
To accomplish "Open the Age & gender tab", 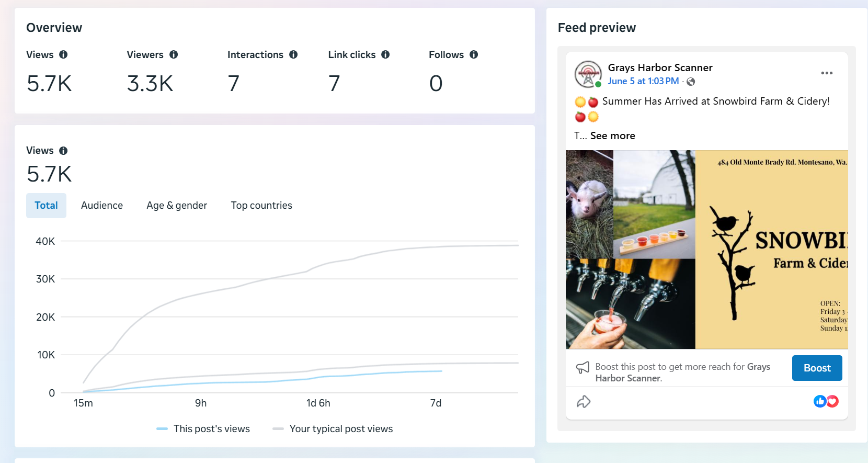I will (x=177, y=206).
